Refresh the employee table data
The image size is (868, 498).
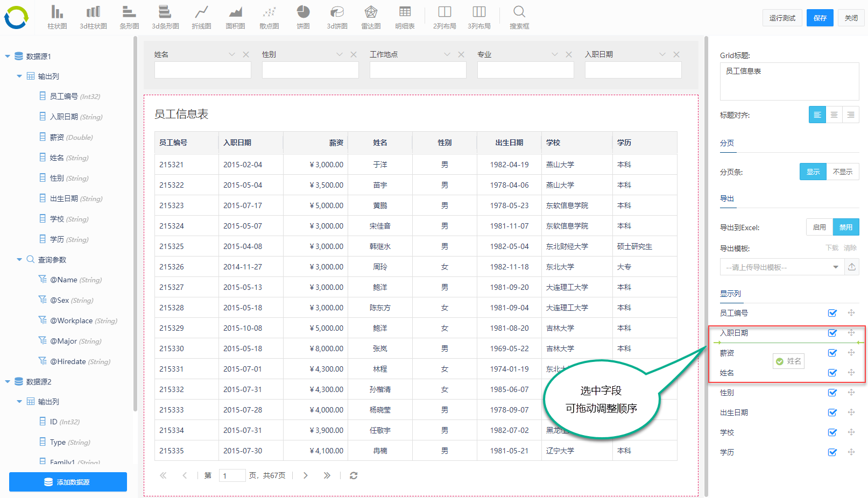(354, 475)
